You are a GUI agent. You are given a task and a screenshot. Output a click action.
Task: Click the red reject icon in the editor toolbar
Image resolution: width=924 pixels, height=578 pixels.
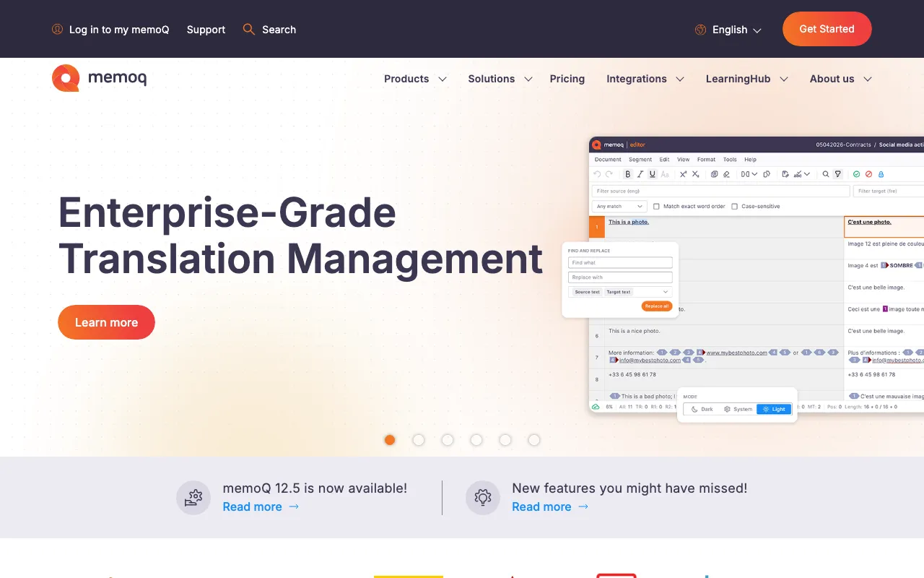tap(868, 174)
